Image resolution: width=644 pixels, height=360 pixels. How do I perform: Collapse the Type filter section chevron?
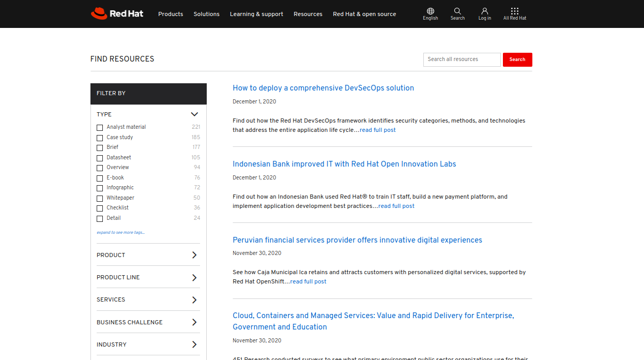(x=194, y=114)
